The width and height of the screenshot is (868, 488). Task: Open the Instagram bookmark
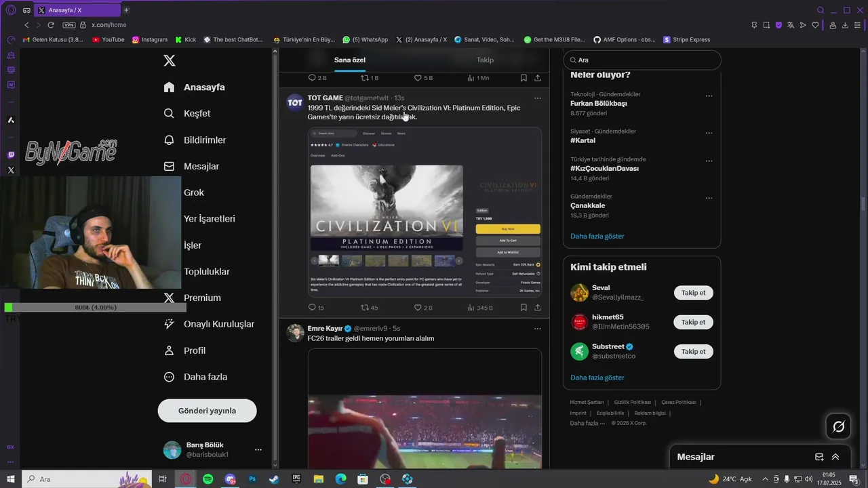(x=149, y=39)
